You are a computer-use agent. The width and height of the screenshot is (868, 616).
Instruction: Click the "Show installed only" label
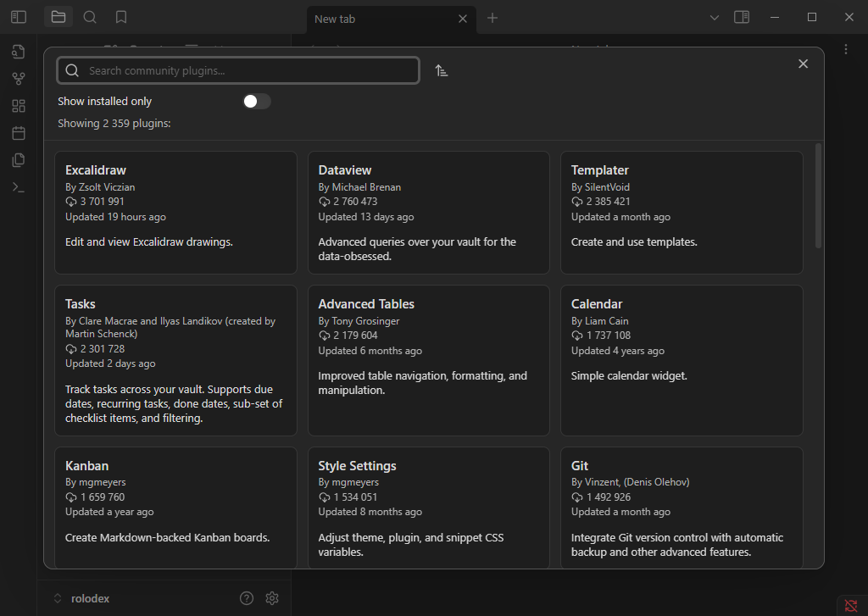point(104,102)
